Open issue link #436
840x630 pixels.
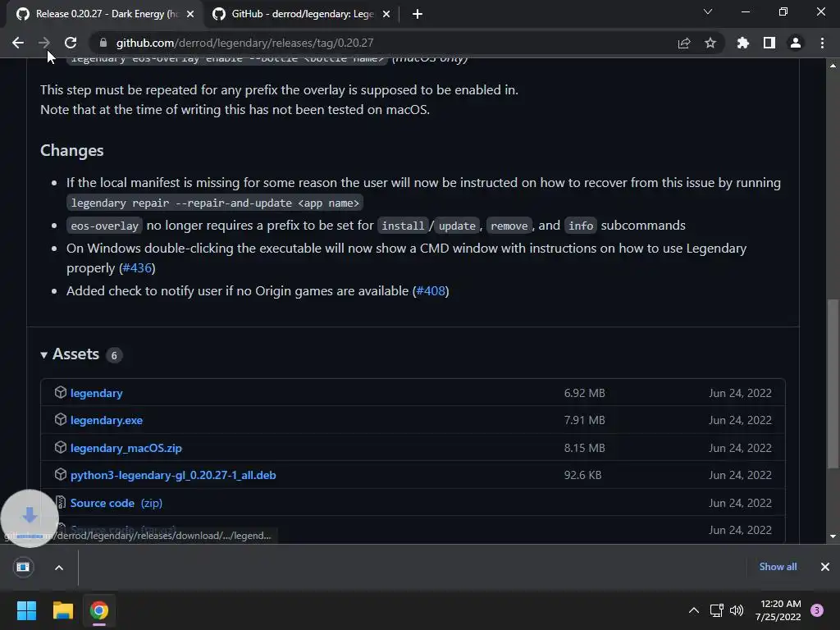click(x=137, y=268)
